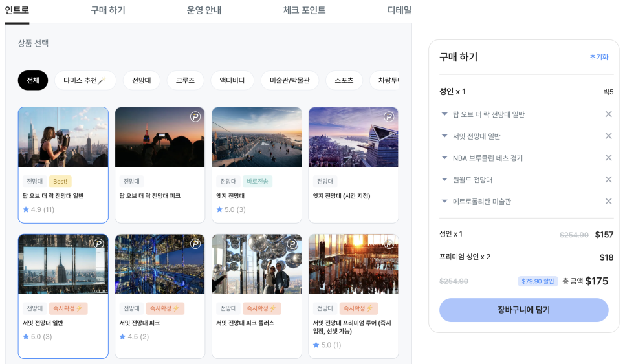Click 초기화 reset link
625x364 pixels.
(598, 57)
